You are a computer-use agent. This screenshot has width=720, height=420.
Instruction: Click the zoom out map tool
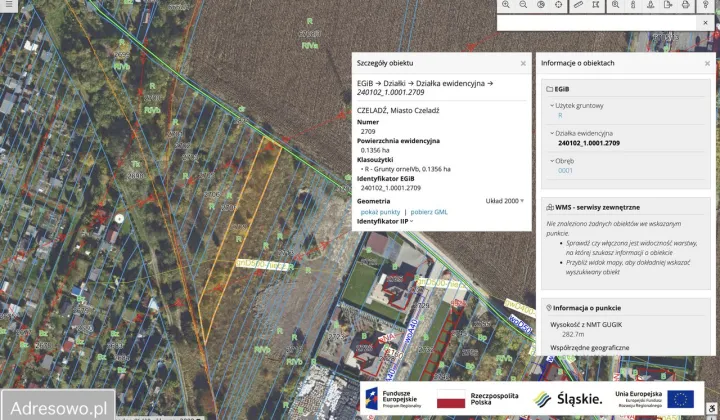[x=523, y=5]
